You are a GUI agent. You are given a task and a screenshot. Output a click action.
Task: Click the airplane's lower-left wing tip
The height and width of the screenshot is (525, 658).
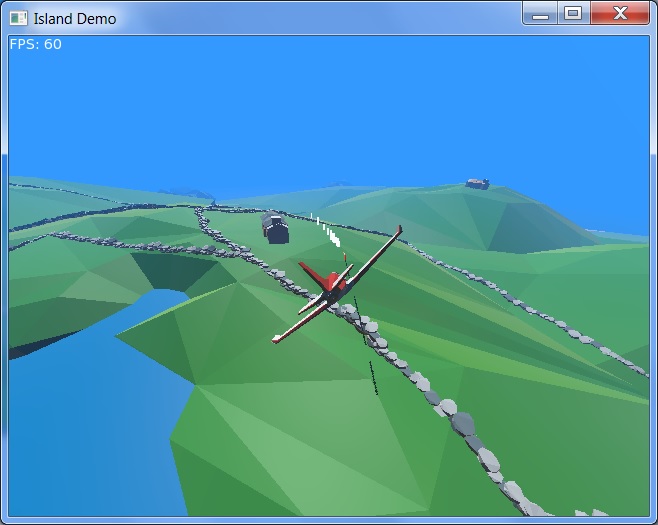[277, 339]
